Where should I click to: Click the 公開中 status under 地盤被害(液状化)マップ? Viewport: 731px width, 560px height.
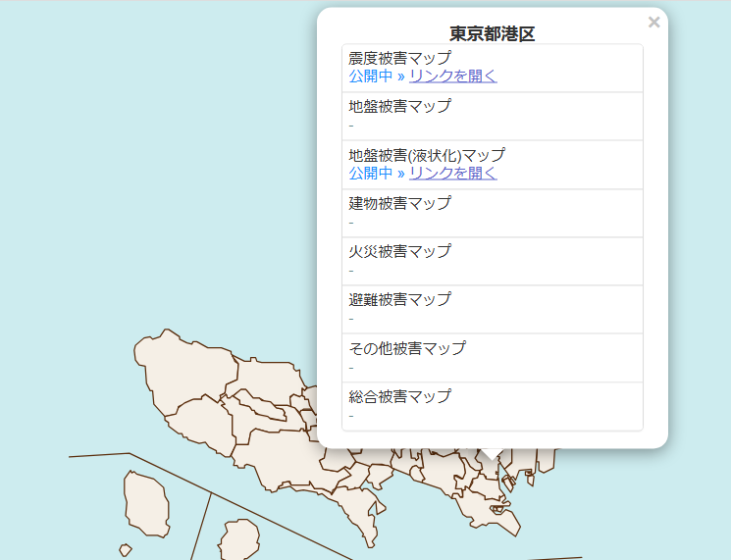(370, 174)
